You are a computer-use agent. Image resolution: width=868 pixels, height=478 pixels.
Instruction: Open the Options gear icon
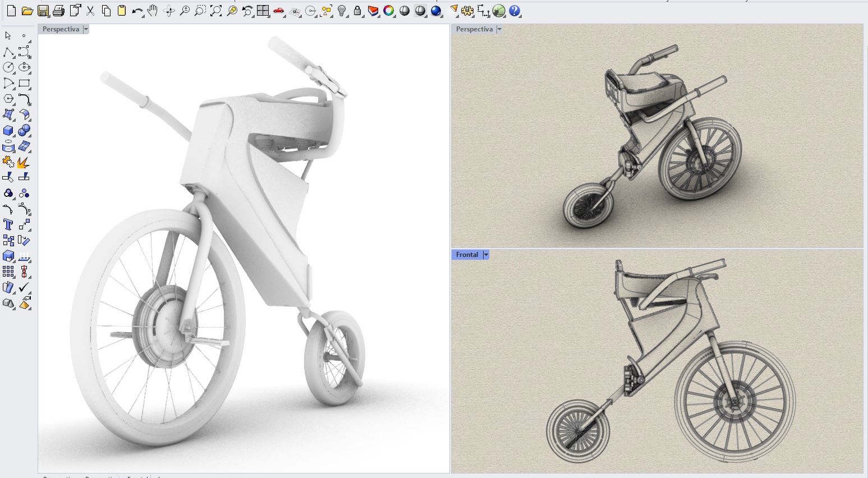tap(467, 11)
